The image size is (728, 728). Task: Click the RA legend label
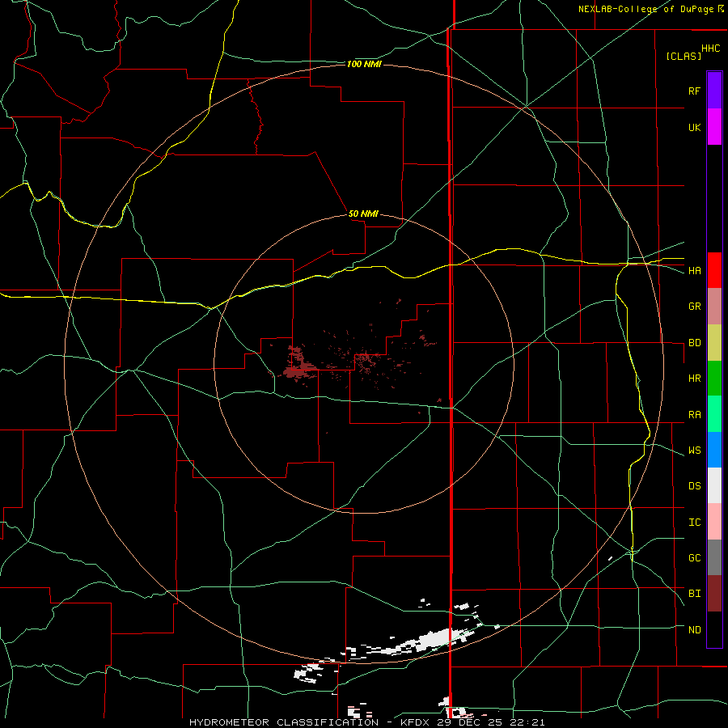point(694,415)
